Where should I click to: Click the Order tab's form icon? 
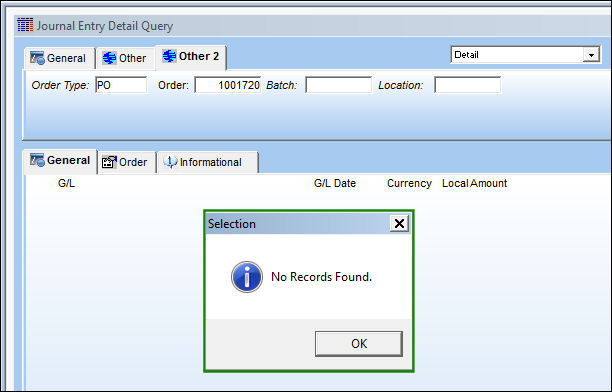click(109, 162)
